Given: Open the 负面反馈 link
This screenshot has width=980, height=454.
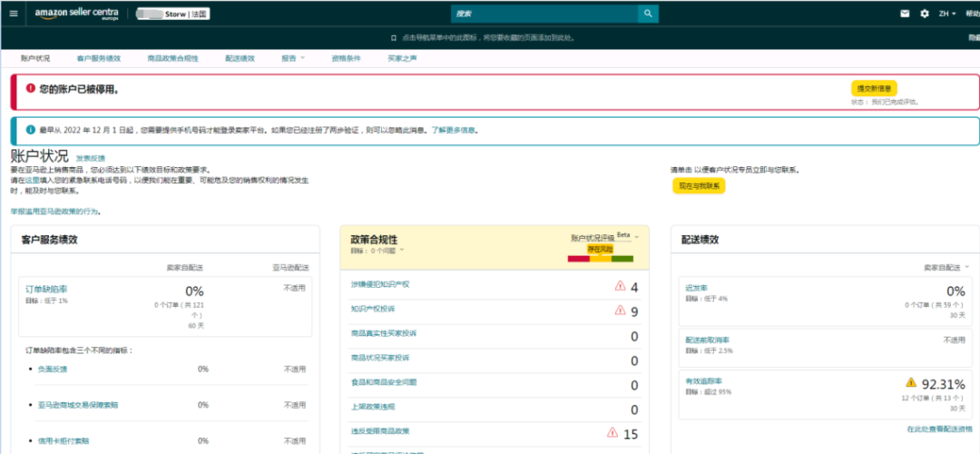Looking at the screenshot, I should pos(53,369).
